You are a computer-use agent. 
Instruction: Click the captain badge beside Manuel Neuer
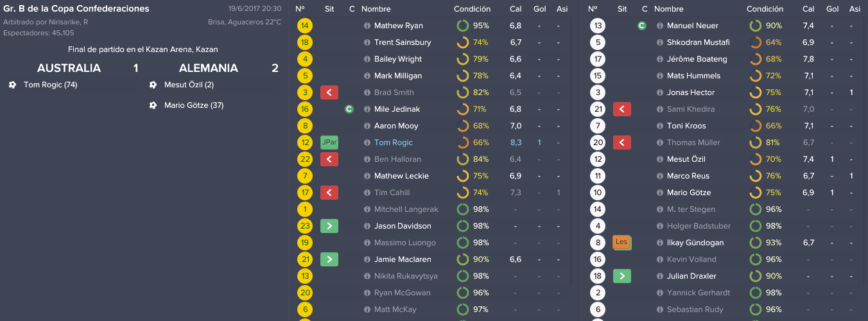[x=641, y=26]
